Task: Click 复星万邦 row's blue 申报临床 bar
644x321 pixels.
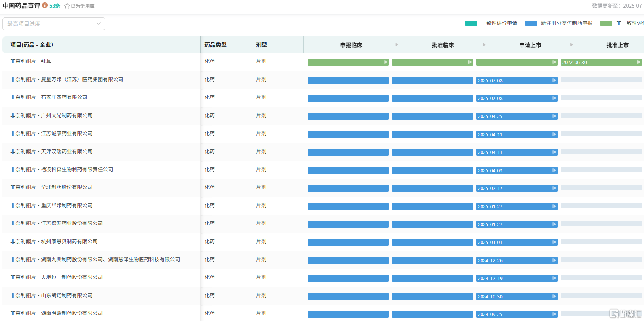Action: (x=348, y=80)
